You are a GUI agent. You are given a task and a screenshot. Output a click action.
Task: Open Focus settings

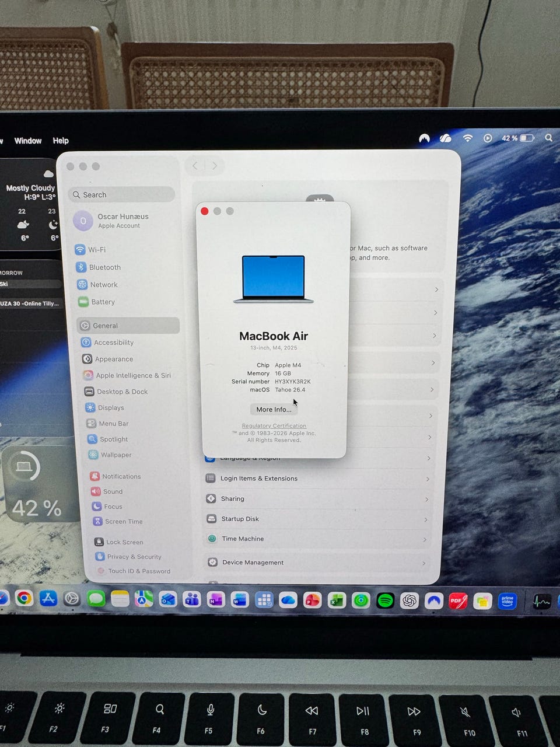[x=107, y=507]
